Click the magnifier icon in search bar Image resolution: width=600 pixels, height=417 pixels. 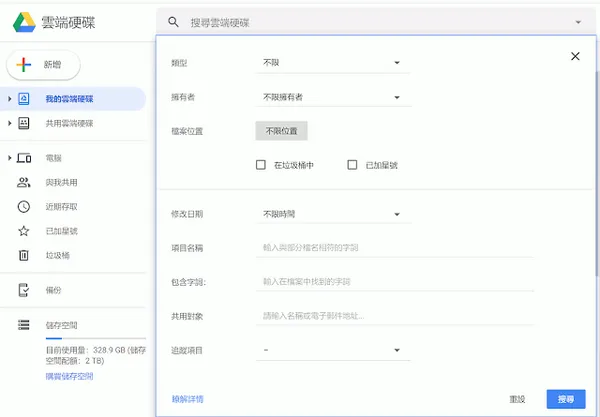(x=174, y=22)
